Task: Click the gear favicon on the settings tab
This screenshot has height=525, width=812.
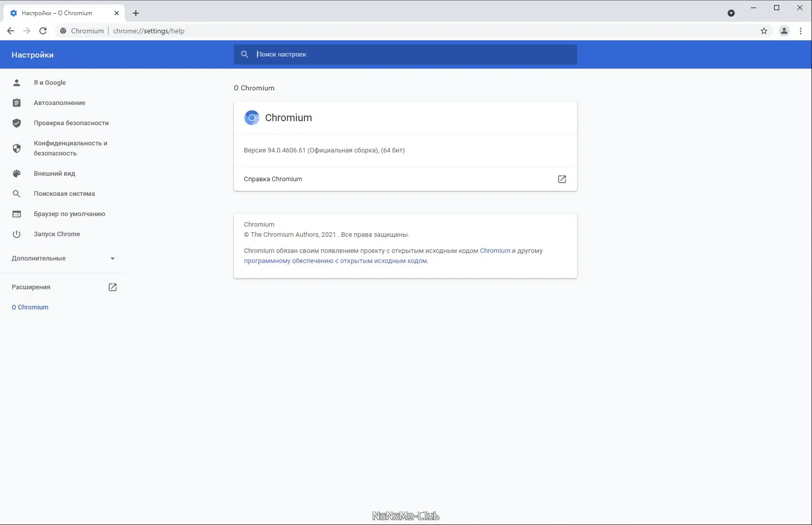Action: 14,13
